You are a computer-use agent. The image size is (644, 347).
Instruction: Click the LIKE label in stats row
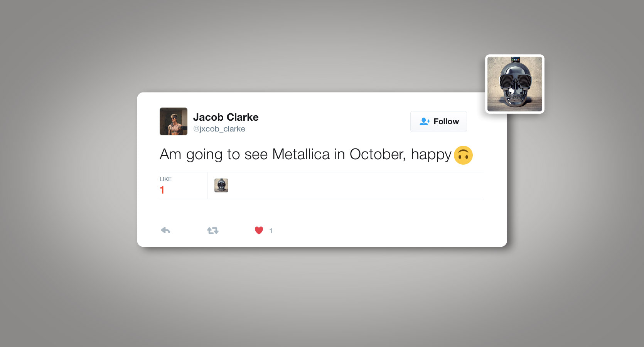(166, 179)
